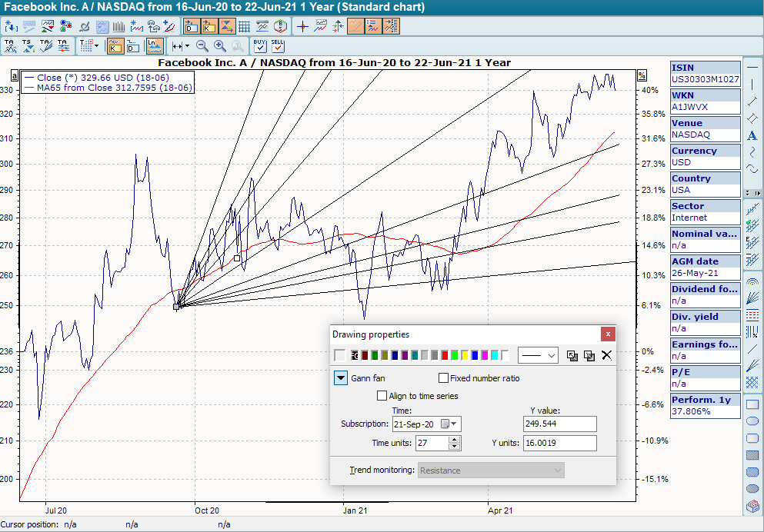This screenshot has height=532, width=764.
Task: Check Align to time series option
Action: pos(382,396)
